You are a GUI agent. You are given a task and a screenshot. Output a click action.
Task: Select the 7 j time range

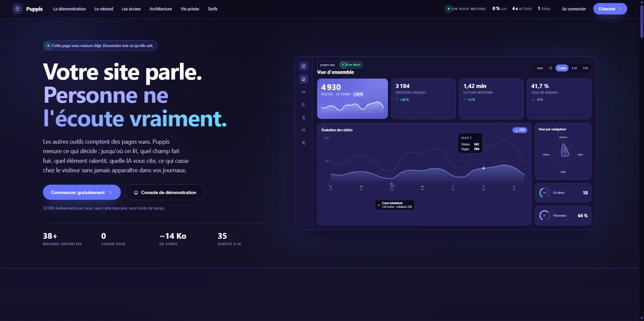coord(550,68)
